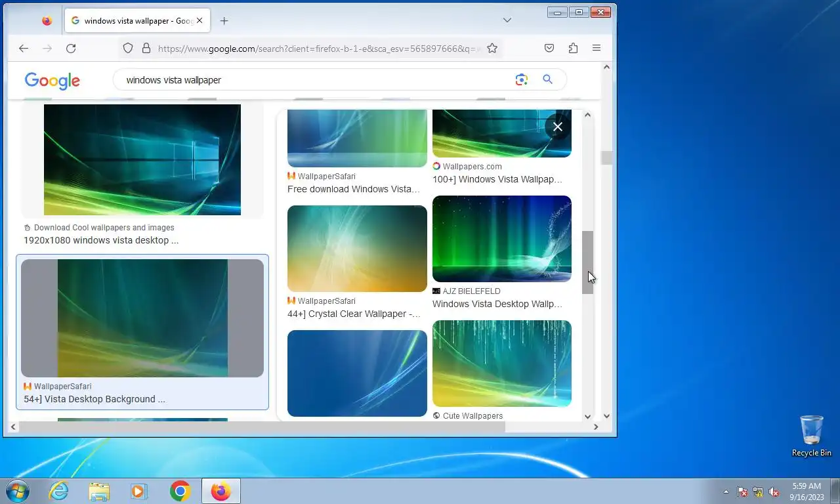Open the AJZ BIELEFELD aurora thumbnail
Viewport: 840px width, 504px height.
pos(502,239)
